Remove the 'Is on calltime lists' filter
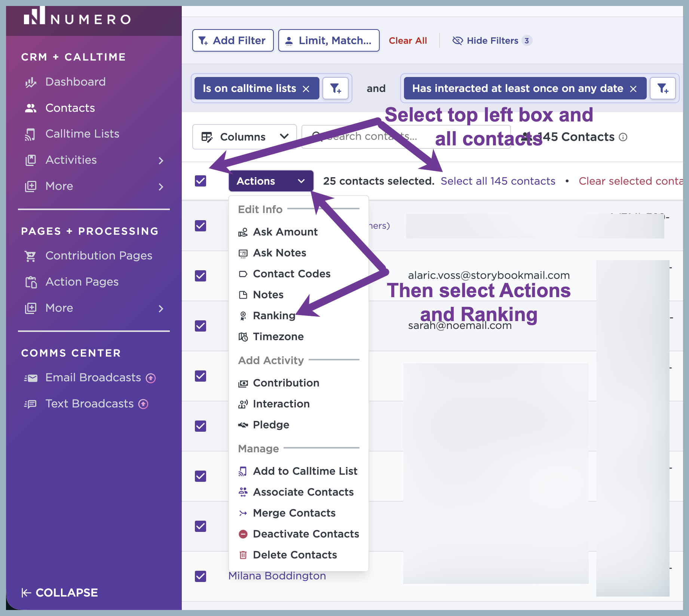The height and width of the screenshot is (616, 689). (x=306, y=89)
